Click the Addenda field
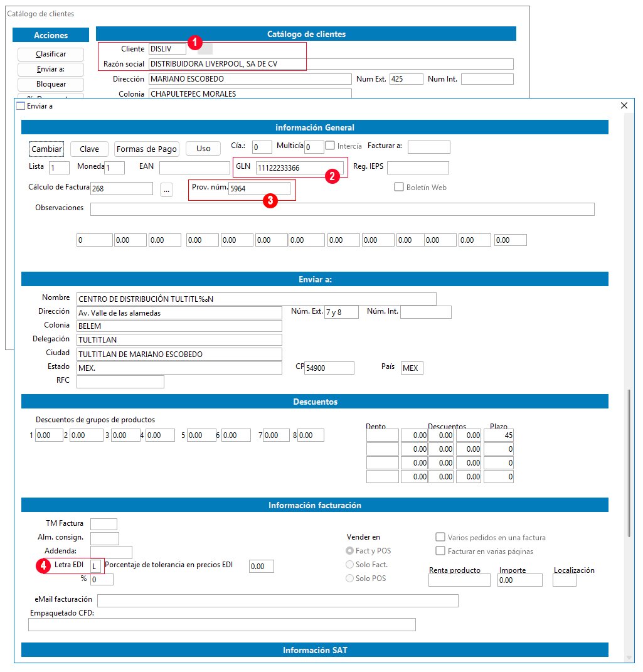Screen dimensions: 643x672 (x=111, y=552)
